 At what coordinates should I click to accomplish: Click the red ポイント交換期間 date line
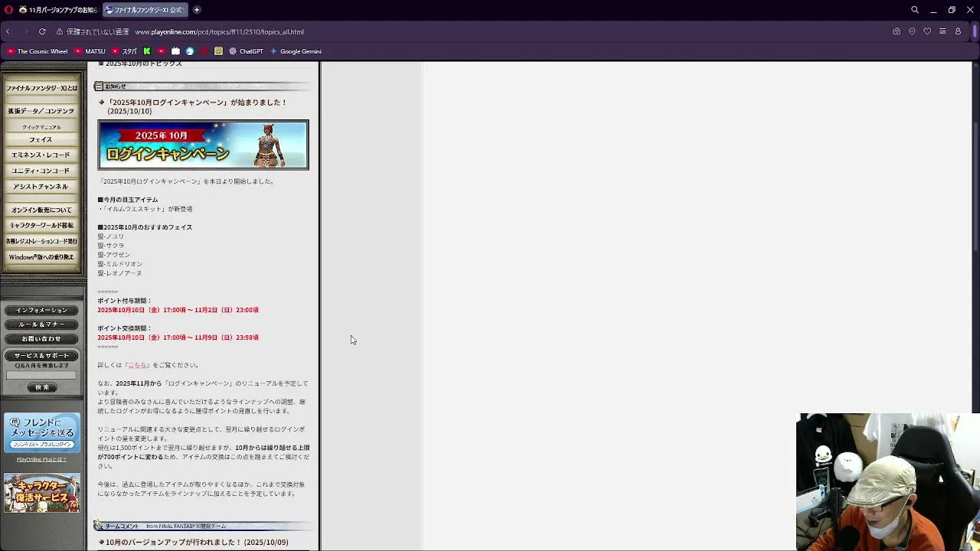coord(178,337)
